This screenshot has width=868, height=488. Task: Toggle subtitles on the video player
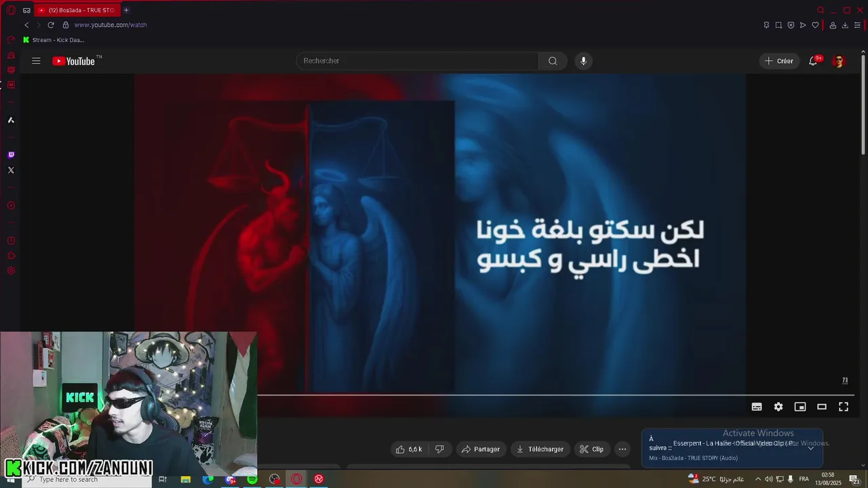coord(757,407)
